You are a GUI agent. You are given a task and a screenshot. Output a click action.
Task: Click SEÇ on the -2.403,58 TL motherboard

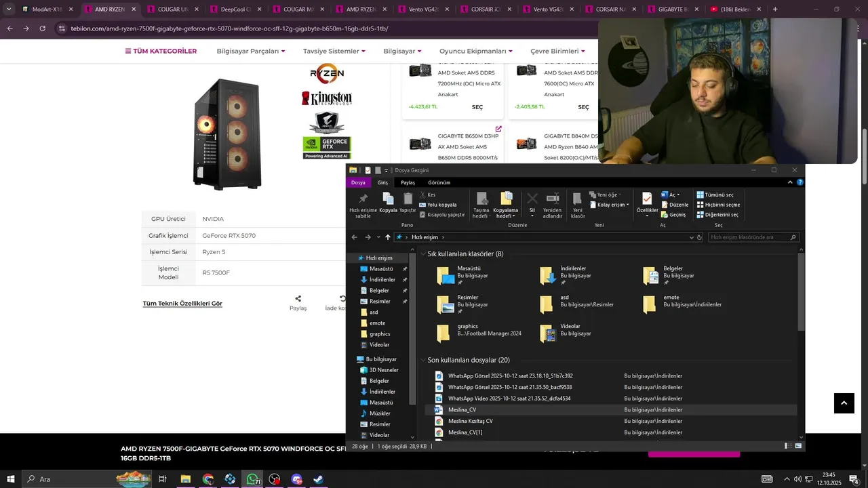pos(583,107)
